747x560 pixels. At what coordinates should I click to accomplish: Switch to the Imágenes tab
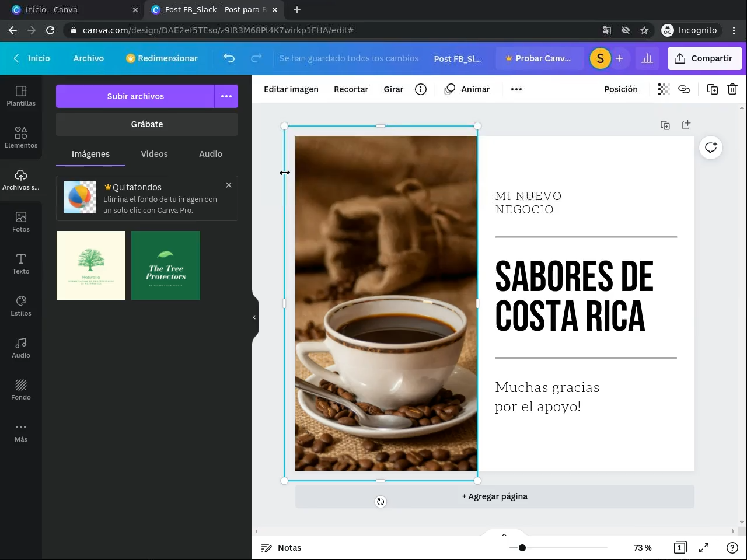click(90, 154)
